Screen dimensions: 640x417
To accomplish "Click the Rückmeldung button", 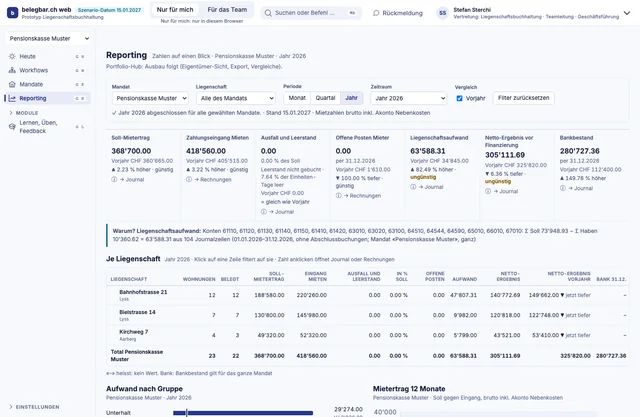I will [x=398, y=13].
